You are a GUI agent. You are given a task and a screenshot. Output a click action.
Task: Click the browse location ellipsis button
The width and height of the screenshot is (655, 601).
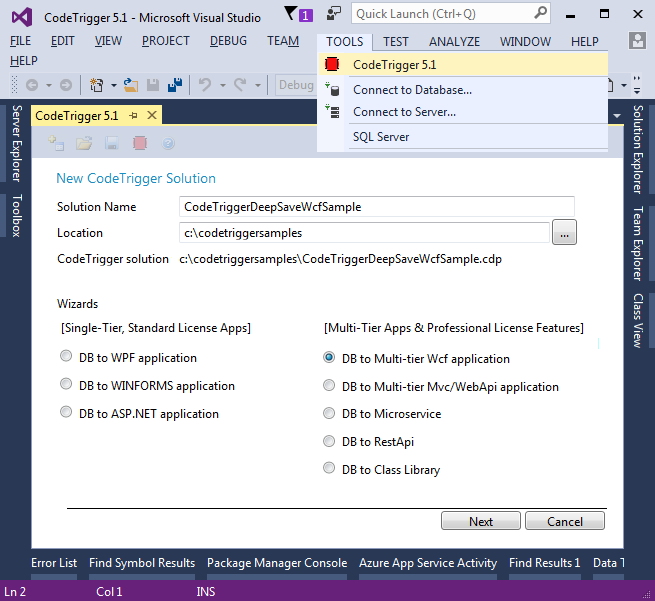tap(565, 233)
